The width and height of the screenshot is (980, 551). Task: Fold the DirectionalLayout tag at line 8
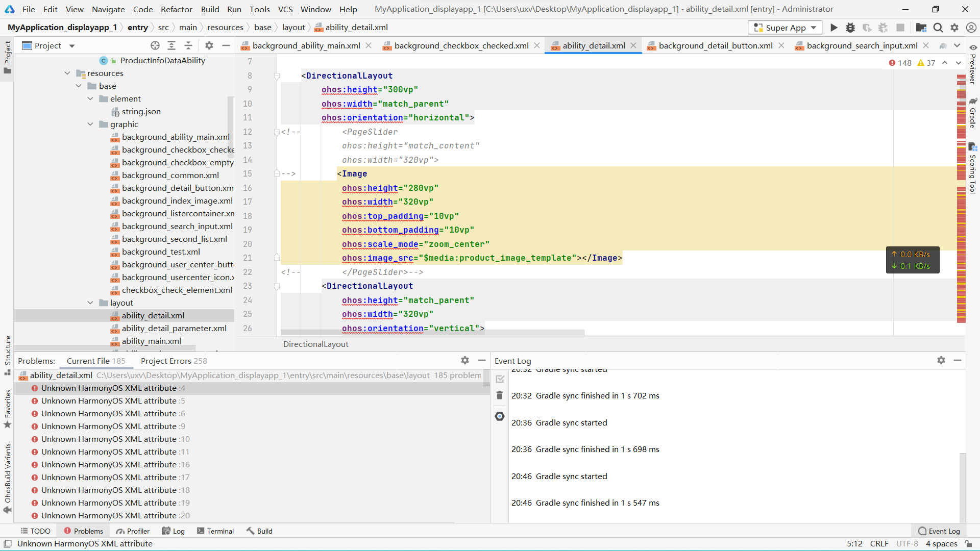coord(277,76)
